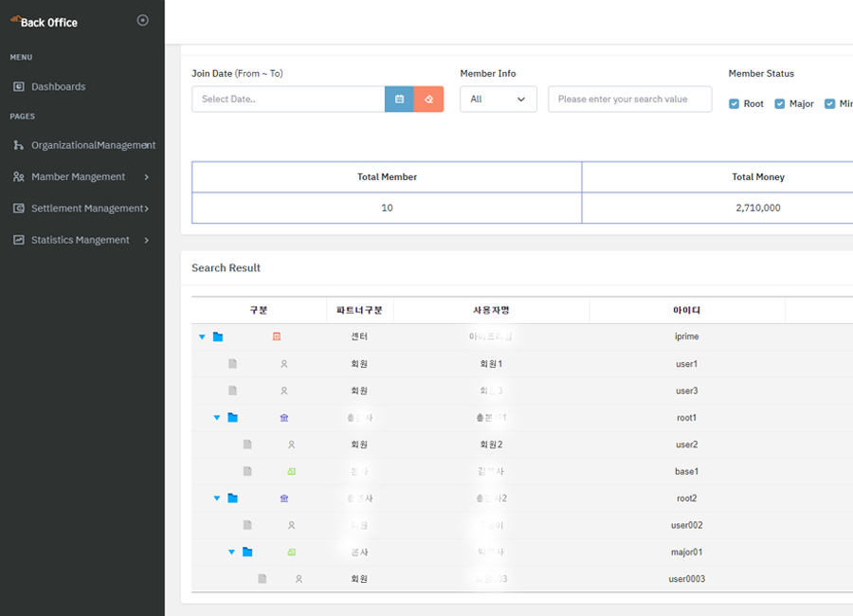The image size is (853, 616).
Task: Click the user1 ID cell
Action: 686,364
